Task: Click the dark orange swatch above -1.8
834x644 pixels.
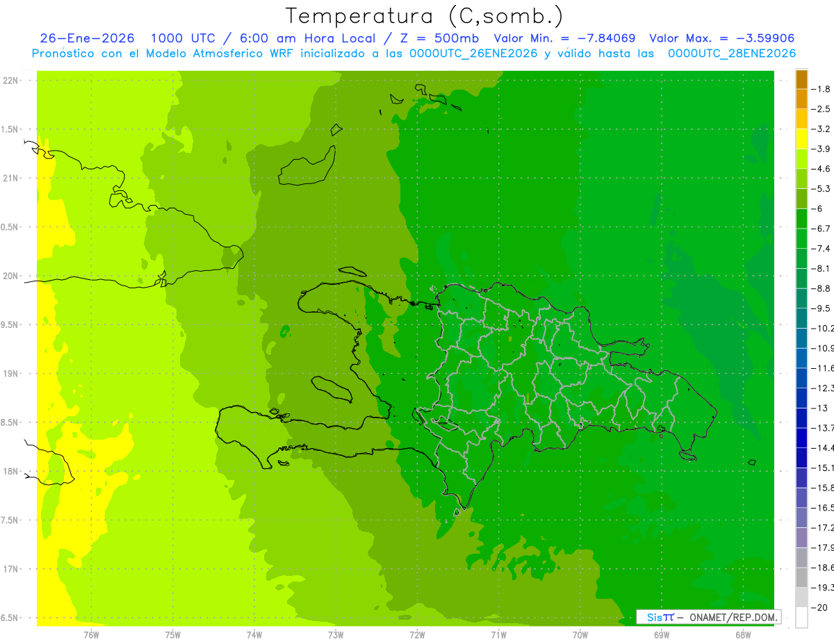Action: click(x=801, y=79)
